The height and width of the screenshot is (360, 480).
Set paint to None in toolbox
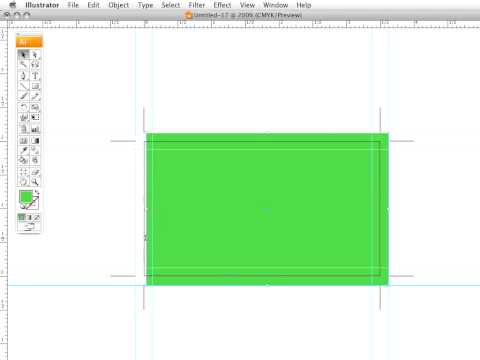(x=37, y=217)
